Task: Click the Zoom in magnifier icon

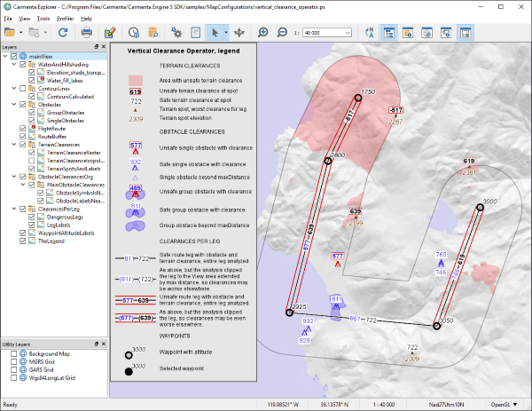Action: click(263, 32)
